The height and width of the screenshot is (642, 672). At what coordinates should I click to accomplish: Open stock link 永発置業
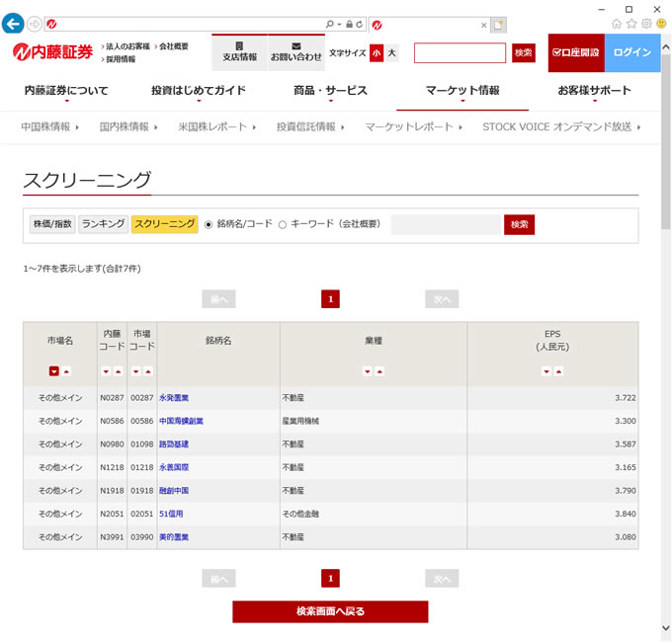click(x=174, y=398)
